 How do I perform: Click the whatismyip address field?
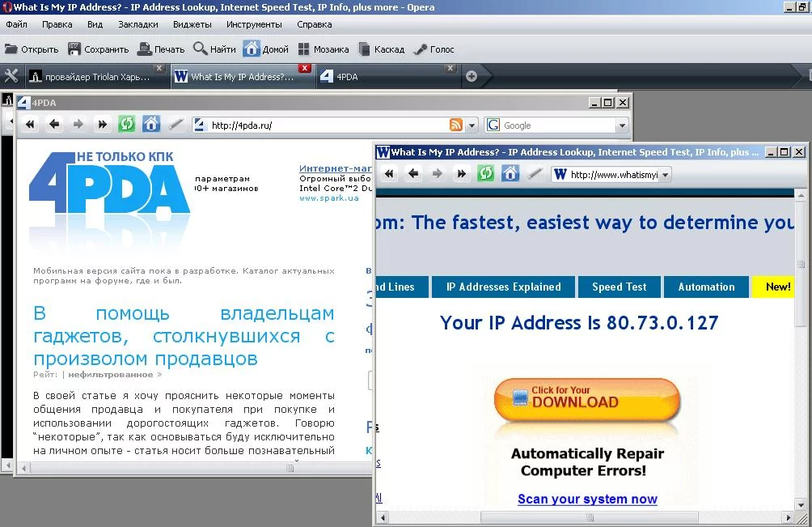coord(606,175)
